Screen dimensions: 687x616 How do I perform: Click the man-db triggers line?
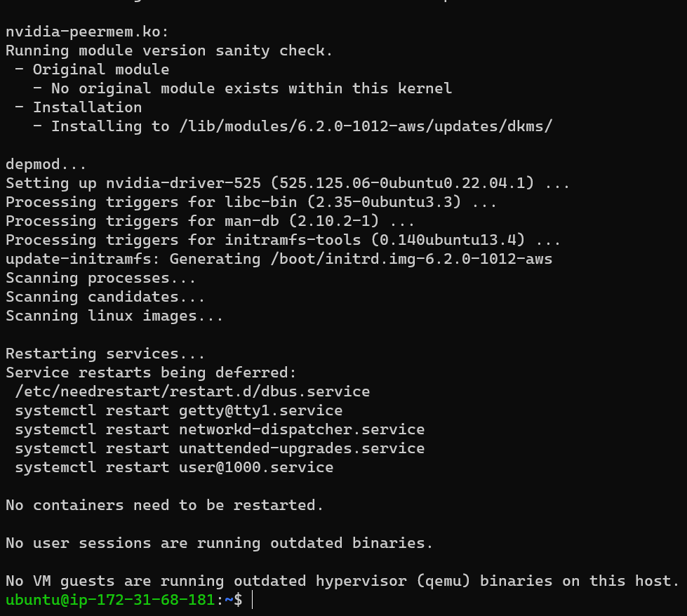pos(210,221)
